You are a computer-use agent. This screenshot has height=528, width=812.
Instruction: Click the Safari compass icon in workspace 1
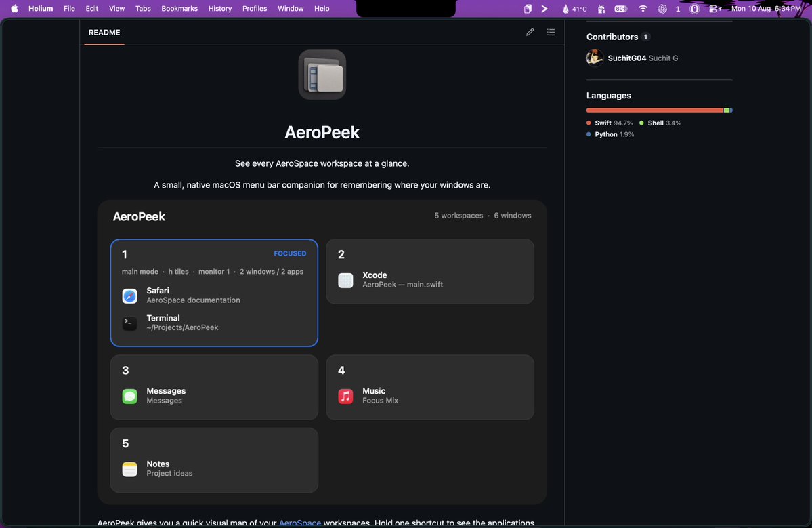[x=129, y=296]
